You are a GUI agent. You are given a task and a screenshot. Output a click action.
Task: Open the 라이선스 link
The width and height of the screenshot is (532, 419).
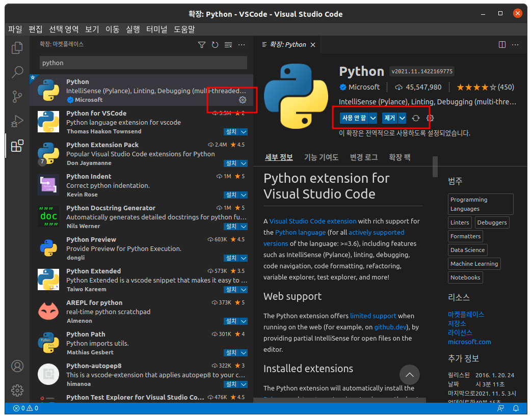click(460, 332)
